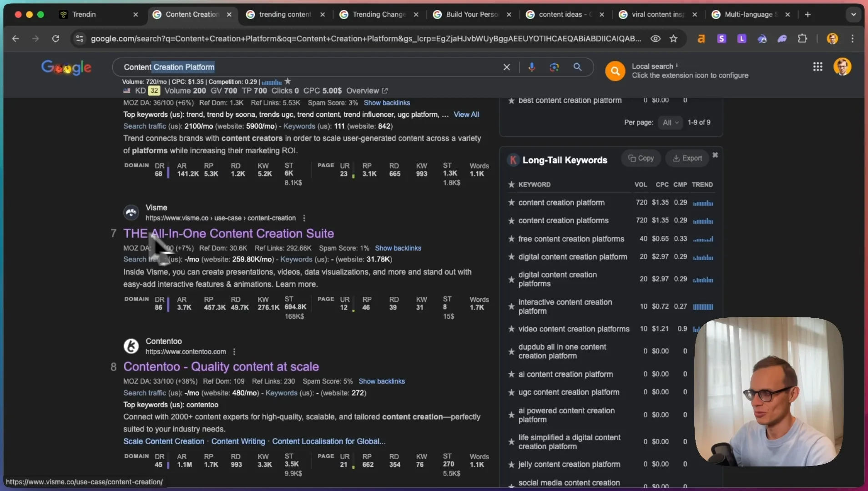The width and height of the screenshot is (868, 491).
Task: Click the orange Local search extension icon
Action: [615, 71]
